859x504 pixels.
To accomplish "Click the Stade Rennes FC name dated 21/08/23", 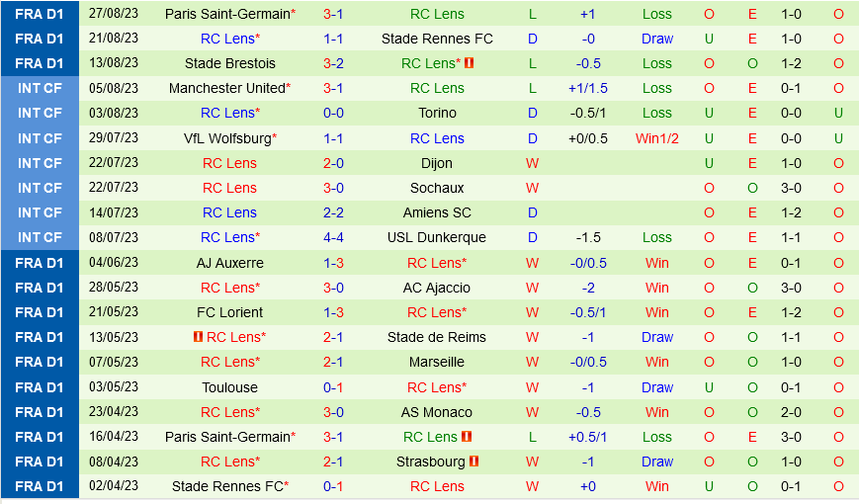I will point(437,39).
